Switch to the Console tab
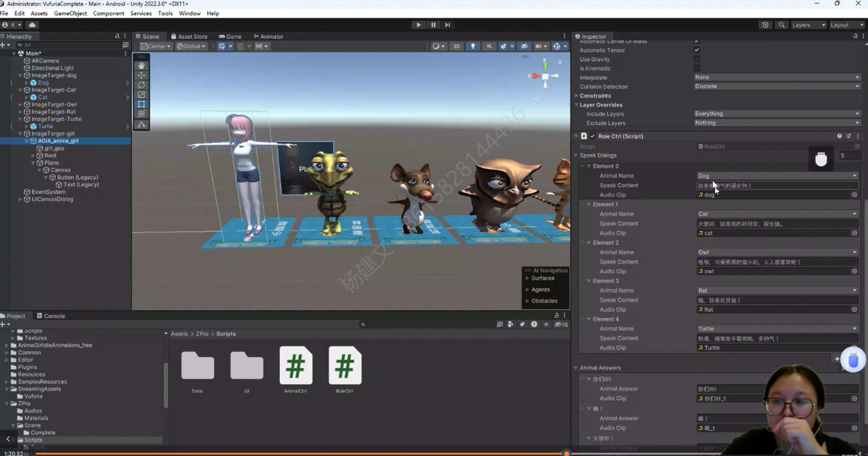868x456 pixels. [x=51, y=316]
